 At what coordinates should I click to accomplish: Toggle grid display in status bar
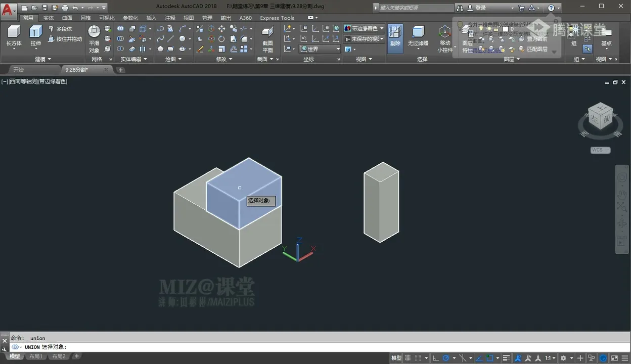tap(408, 358)
